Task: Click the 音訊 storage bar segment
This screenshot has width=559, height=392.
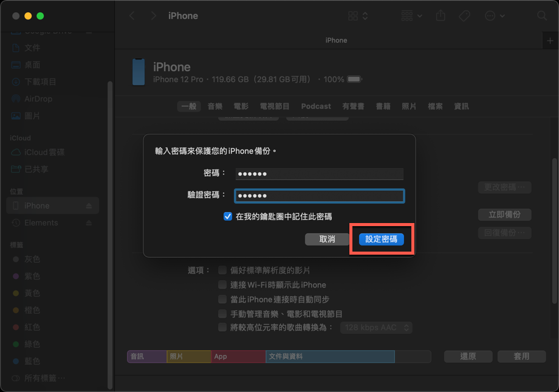Action: point(147,356)
